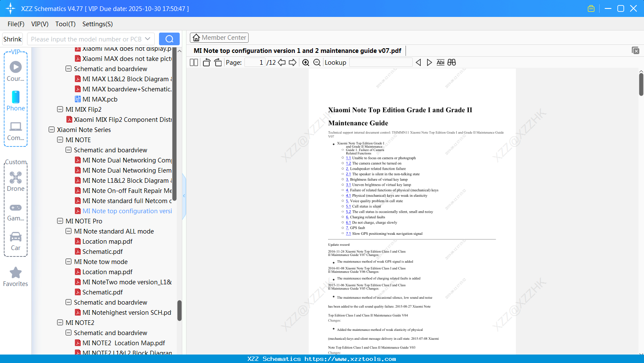This screenshot has height=363, width=644.
Task: Click the Lookup text field
Action: pos(381,63)
